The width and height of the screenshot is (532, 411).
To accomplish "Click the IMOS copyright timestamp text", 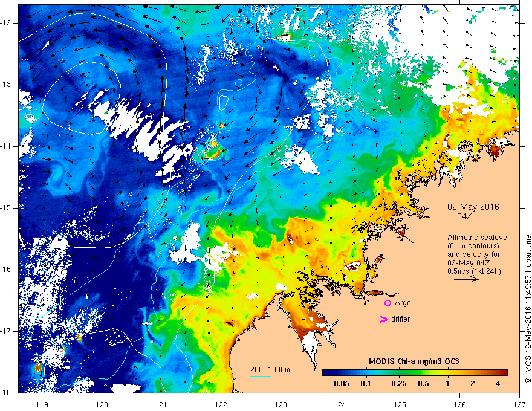I will pos(528,309).
